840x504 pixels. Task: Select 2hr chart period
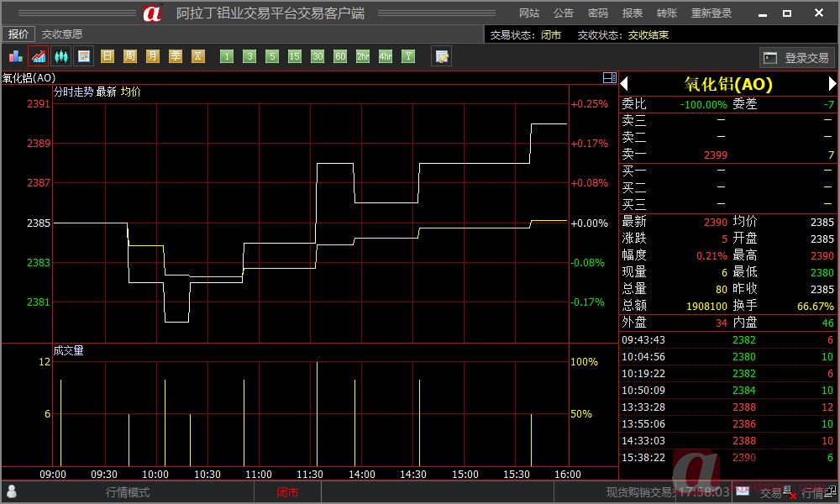[x=363, y=56]
